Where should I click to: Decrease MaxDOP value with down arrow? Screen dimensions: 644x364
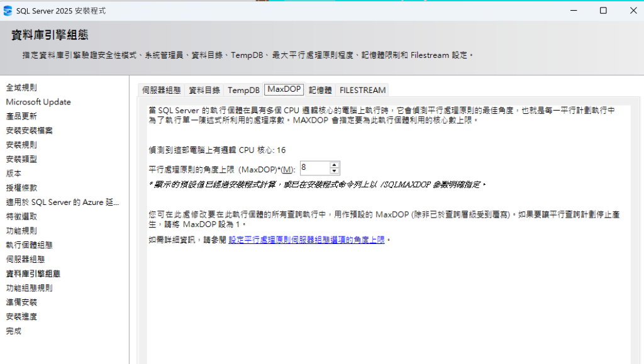(x=335, y=171)
